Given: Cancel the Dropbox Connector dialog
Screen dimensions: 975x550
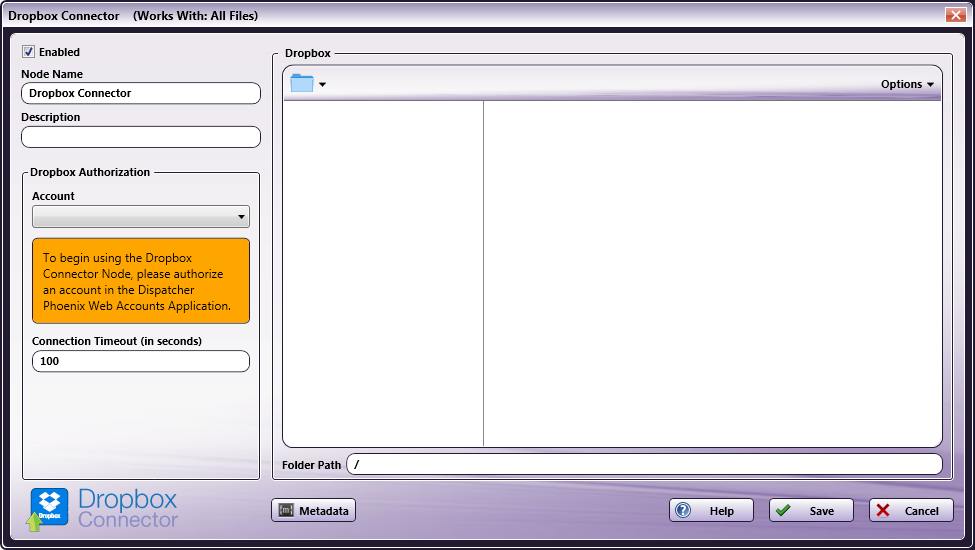Looking at the screenshot, I should pyautogui.click(x=911, y=510).
